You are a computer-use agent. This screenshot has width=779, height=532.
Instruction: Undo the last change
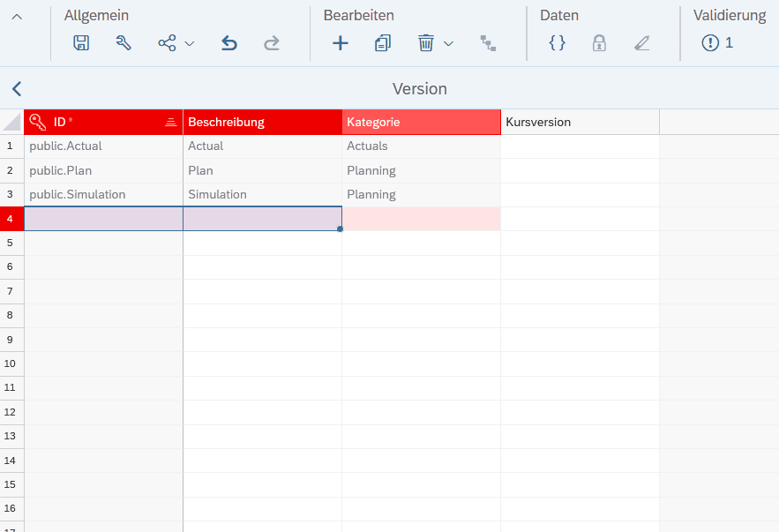[x=229, y=43]
